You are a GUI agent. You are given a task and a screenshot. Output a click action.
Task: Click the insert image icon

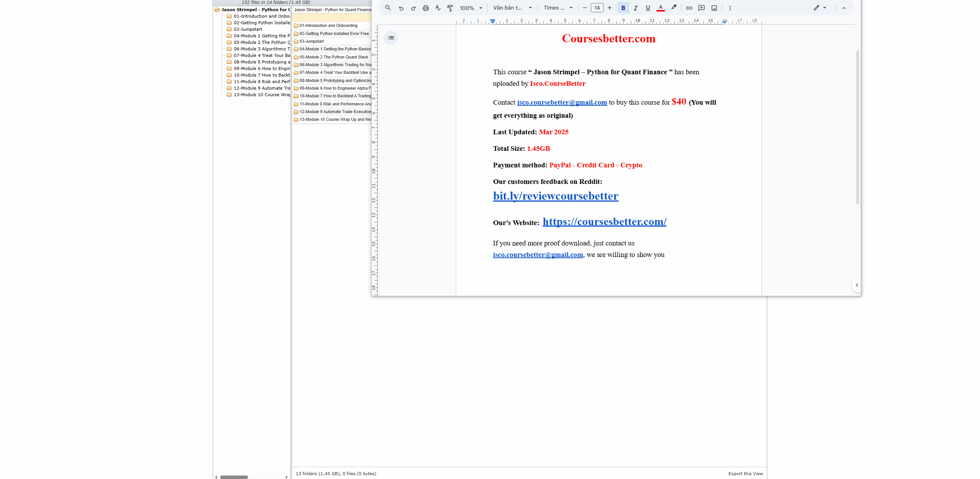tap(714, 8)
